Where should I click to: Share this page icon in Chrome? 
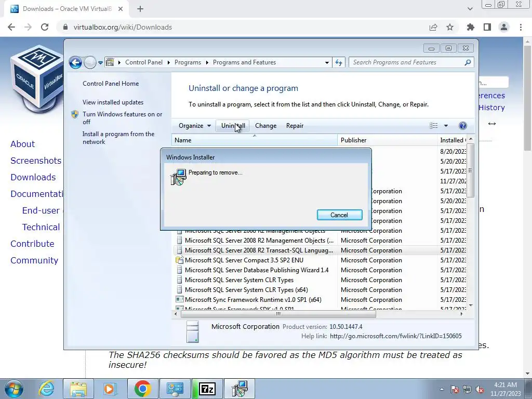pos(433,27)
